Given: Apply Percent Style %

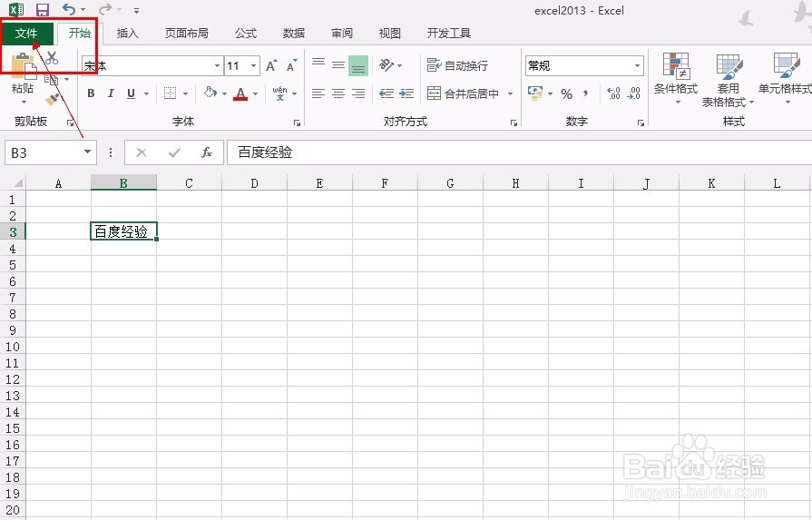Looking at the screenshot, I should [x=566, y=93].
